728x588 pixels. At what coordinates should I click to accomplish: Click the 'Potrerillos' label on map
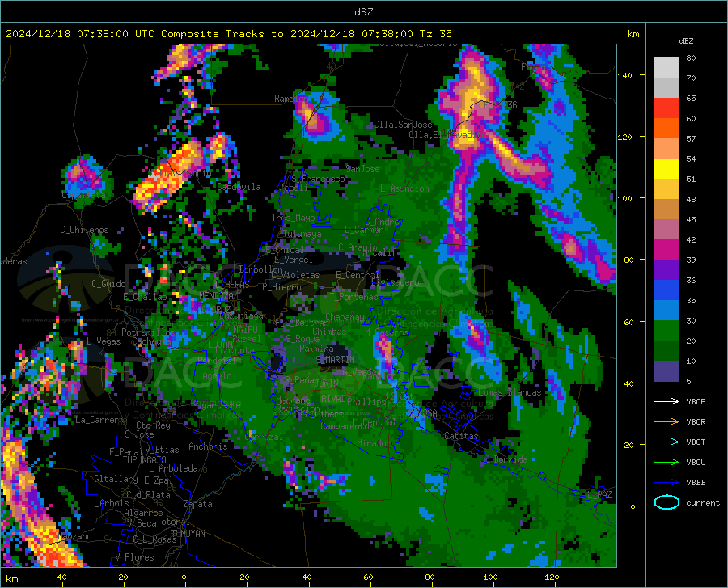click(x=149, y=332)
